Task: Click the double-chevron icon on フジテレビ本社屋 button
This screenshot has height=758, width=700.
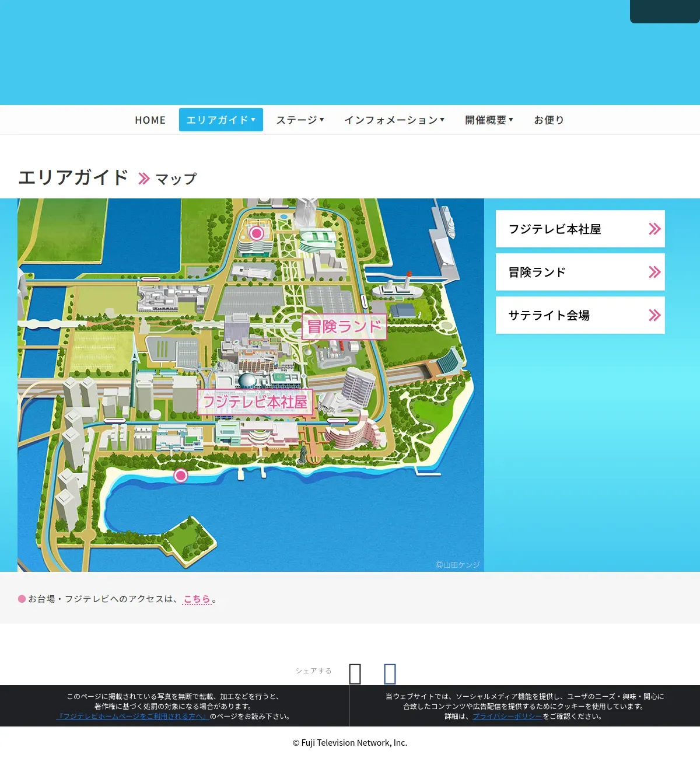Action: 654,229
